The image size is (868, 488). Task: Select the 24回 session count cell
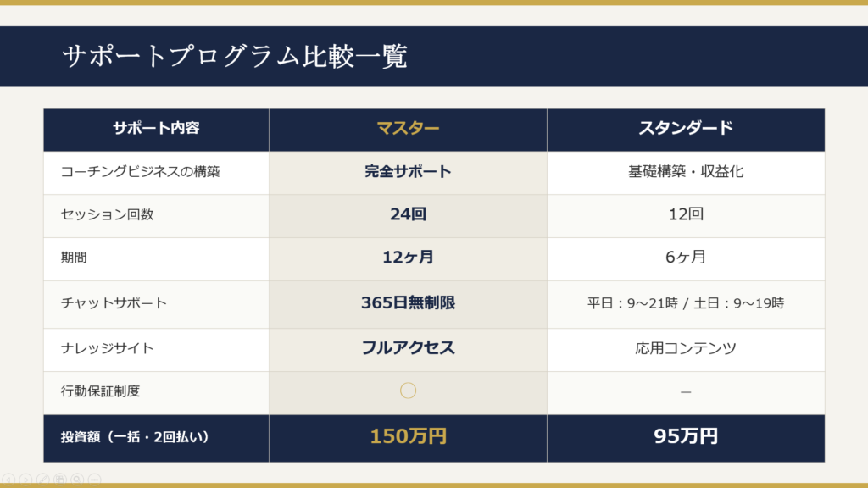[x=408, y=215]
